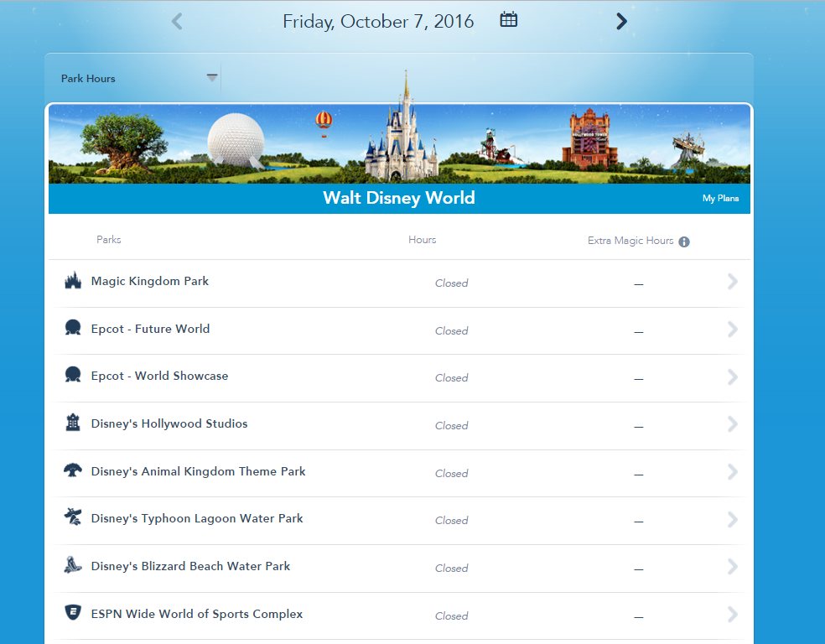Expand Epcot - World Showcase row chevron
This screenshot has width=825, height=644.
point(732,377)
